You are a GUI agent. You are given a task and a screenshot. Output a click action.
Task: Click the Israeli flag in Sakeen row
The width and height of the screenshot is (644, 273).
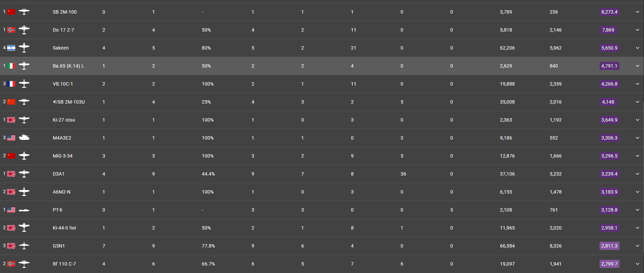click(11, 48)
